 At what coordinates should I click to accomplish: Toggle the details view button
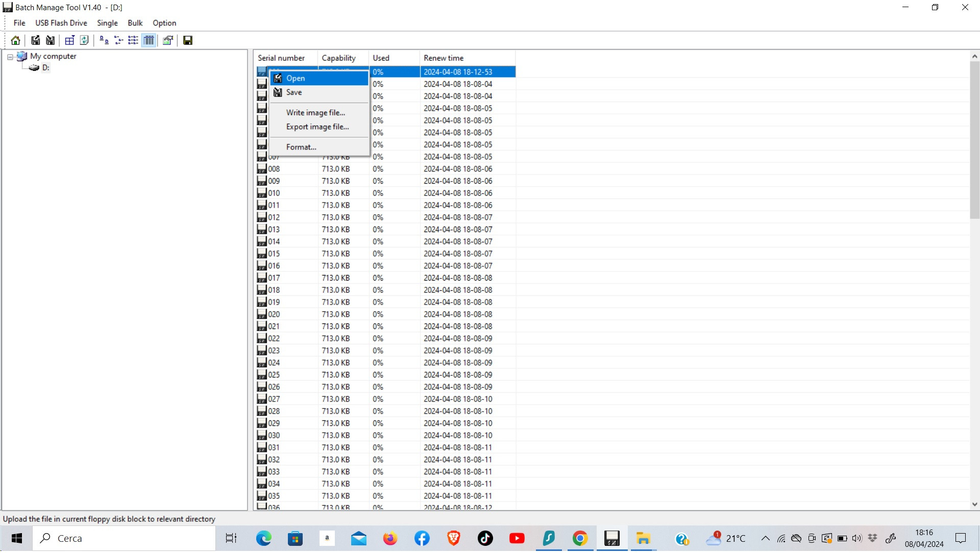click(x=149, y=40)
